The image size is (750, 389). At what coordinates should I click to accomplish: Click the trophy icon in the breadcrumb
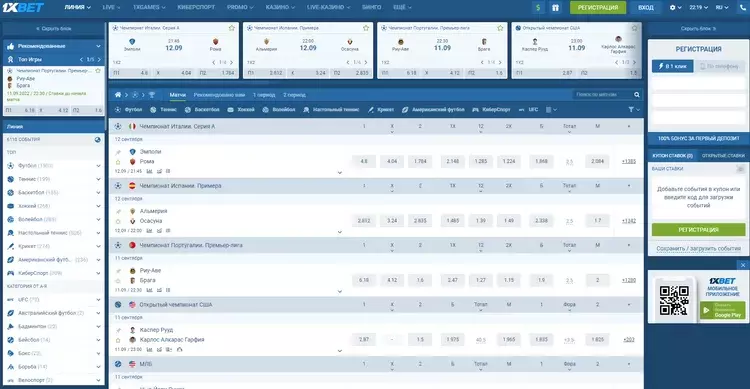[x=152, y=95]
